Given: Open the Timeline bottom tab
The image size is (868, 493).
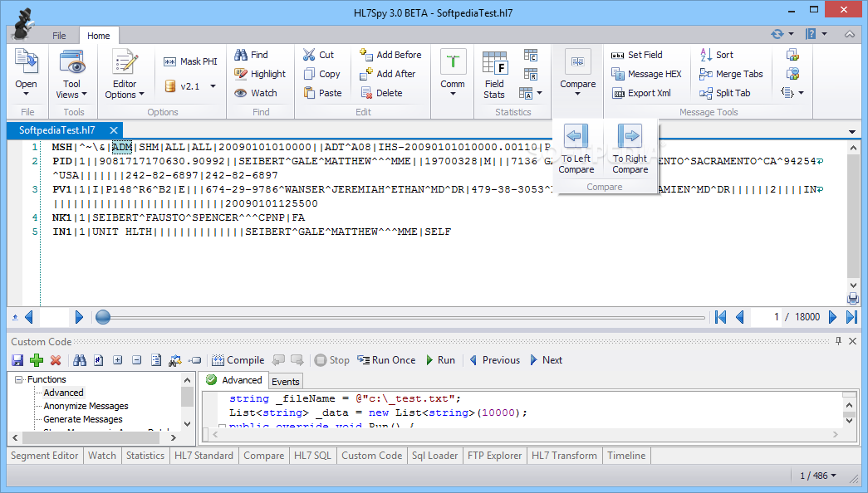Looking at the screenshot, I should [626, 456].
